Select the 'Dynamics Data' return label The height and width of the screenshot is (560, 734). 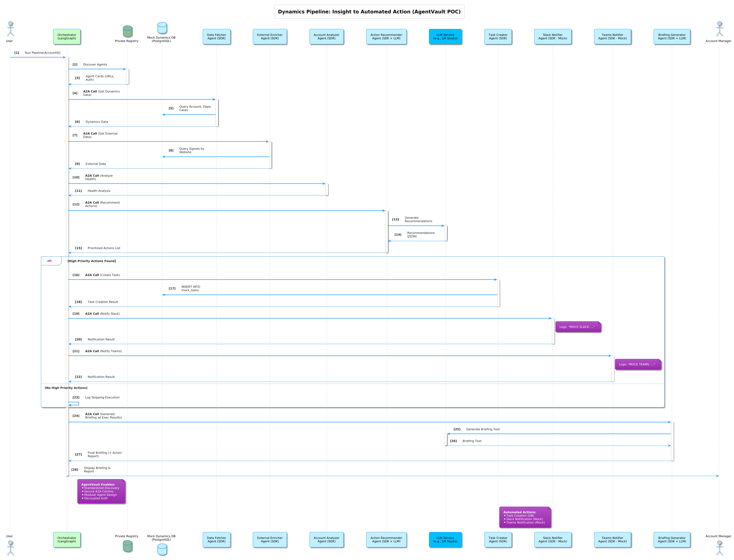(x=97, y=122)
